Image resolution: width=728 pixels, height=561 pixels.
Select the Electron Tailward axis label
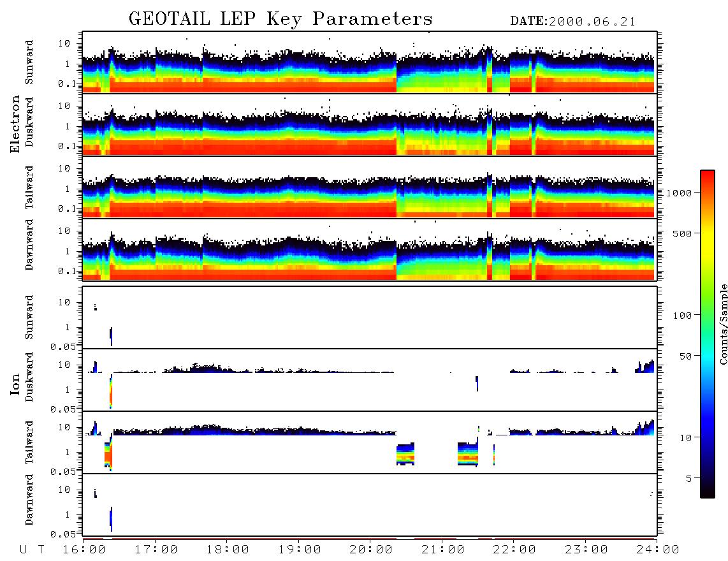coord(29,187)
